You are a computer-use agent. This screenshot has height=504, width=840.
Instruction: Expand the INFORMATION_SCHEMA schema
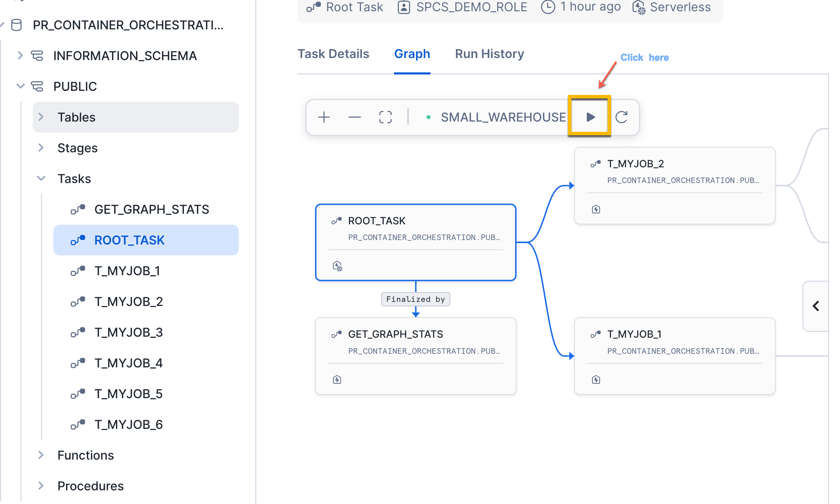[20, 55]
